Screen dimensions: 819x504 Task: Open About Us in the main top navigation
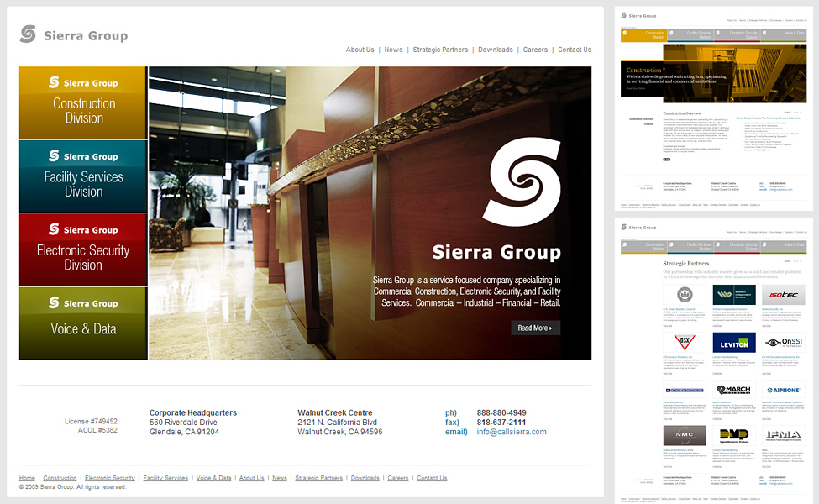(x=360, y=50)
